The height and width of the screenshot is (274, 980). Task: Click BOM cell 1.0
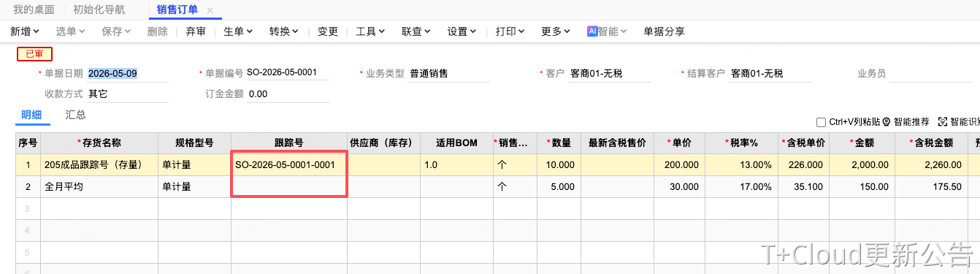[x=457, y=165]
